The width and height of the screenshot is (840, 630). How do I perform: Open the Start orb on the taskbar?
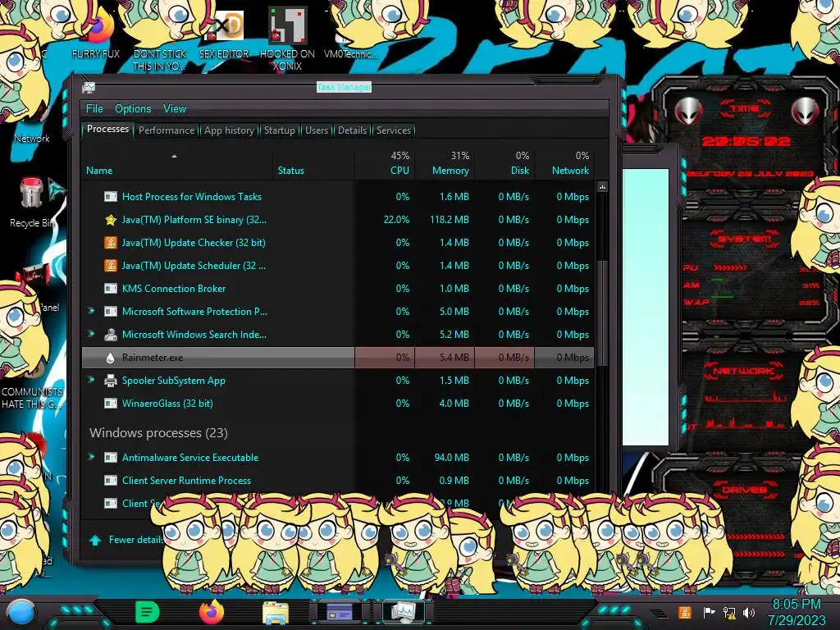point(21,613)
